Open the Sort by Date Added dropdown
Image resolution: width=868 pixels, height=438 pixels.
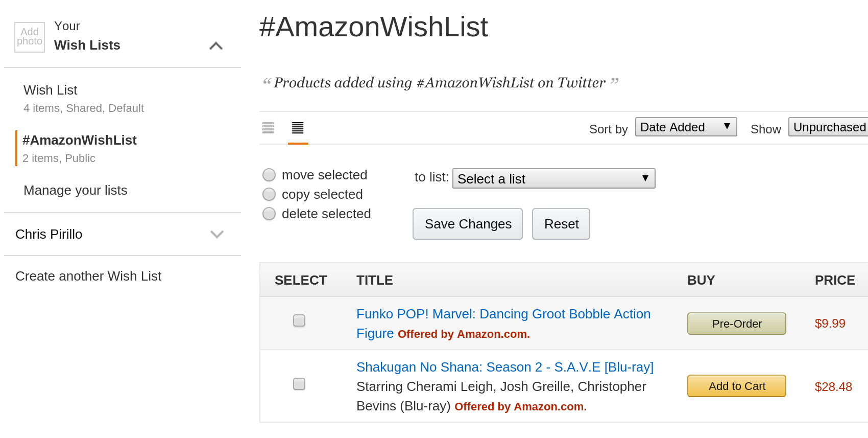pos(686,127)
